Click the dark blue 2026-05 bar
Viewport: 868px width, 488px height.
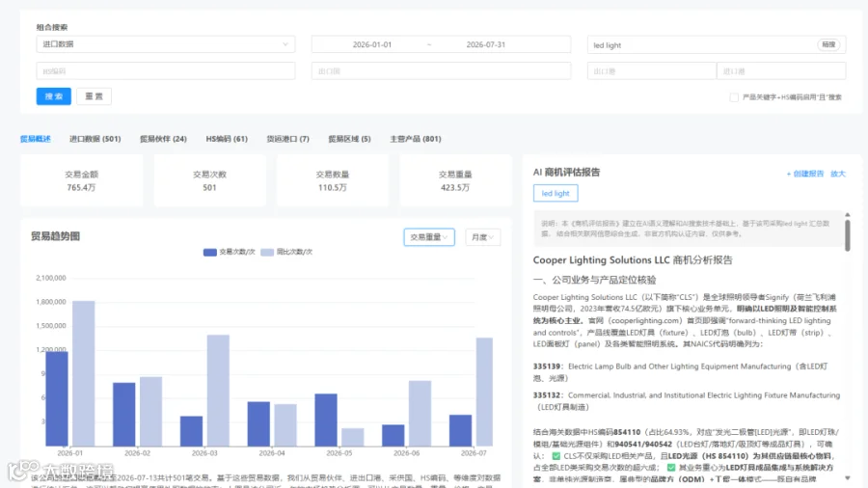pyautogui.click(x=326, y=420)
